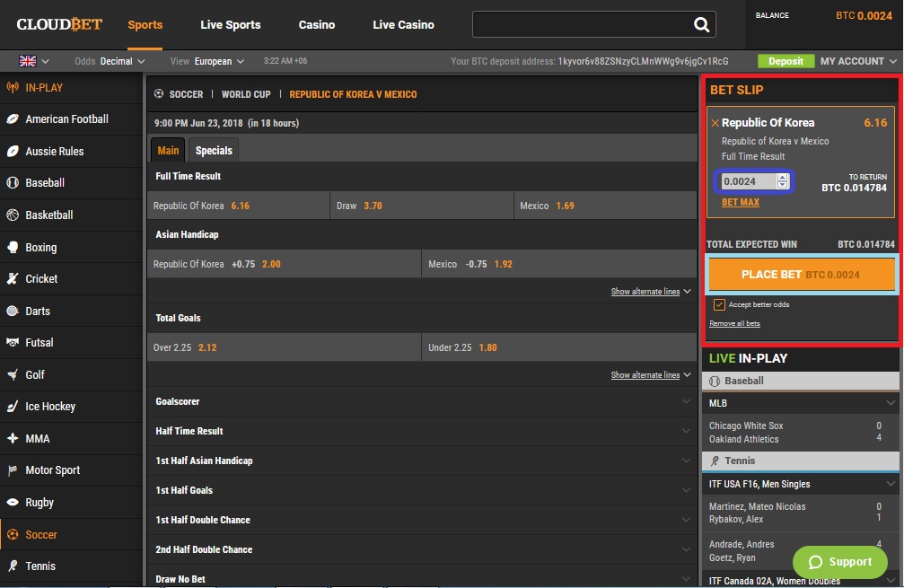Click the Rugby ball icon
This screenshot has width=904, height=588.
[12, 502]
